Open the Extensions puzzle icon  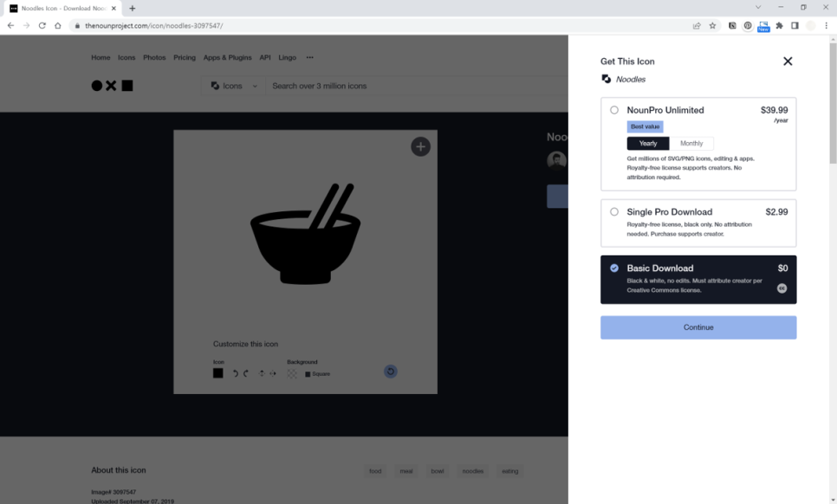(779, 26)
